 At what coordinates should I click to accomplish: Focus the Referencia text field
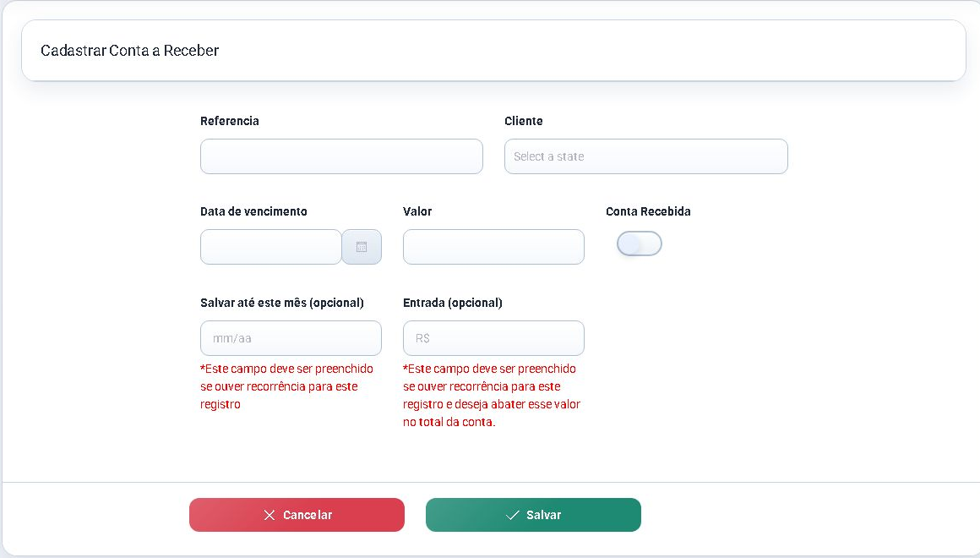tap(341, 156)
